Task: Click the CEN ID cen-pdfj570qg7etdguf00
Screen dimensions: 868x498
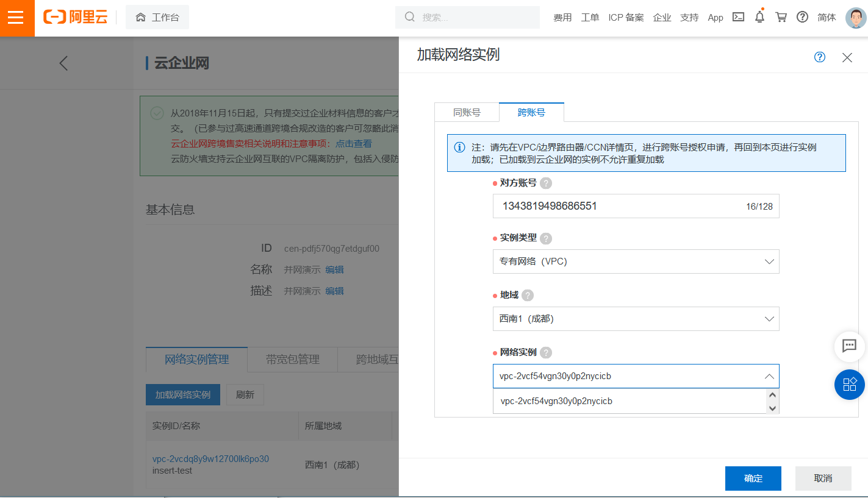Action: click(332, 249)
